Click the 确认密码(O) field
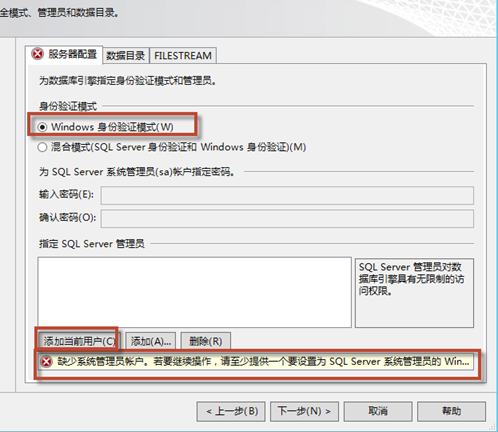This screenshot has width=498, height=432. (x=287, y=219)
